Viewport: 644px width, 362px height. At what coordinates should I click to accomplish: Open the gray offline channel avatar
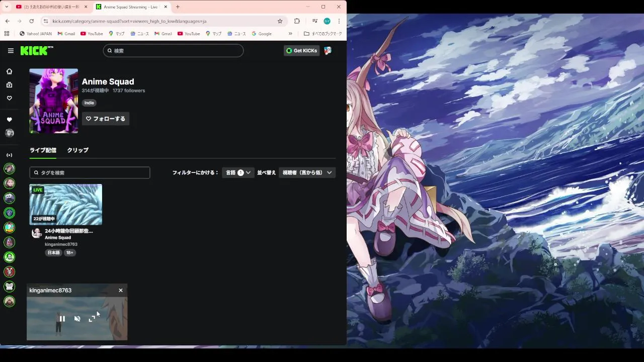pos(9,133)
